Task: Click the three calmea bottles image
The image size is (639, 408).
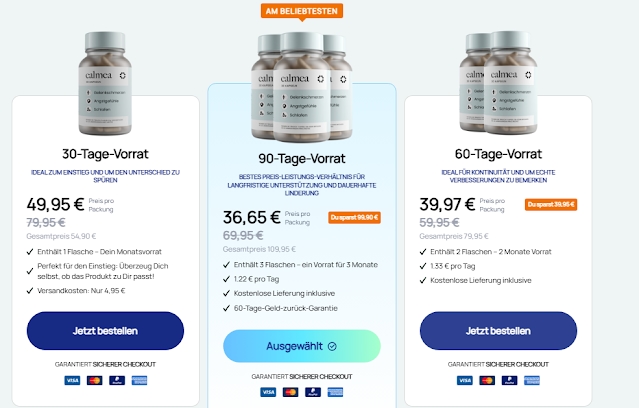Action: coord(302,87)
